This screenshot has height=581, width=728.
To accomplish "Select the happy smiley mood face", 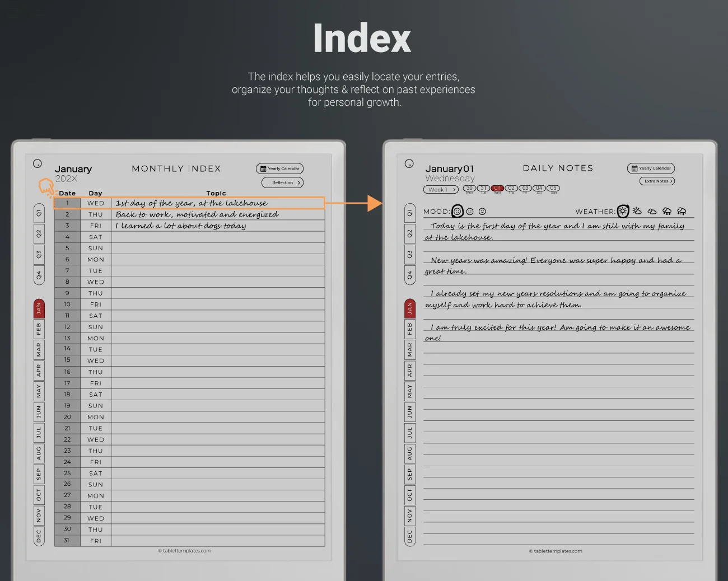I will point(458,211).
